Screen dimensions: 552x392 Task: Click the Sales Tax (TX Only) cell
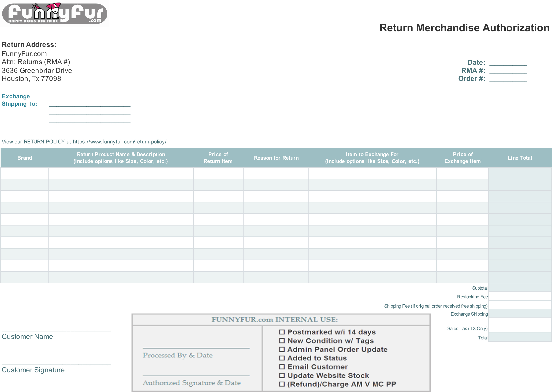[520, 325]
